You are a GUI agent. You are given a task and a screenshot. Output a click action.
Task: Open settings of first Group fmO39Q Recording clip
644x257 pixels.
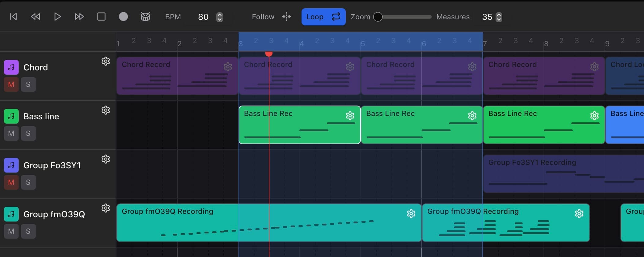pos(411,214)
